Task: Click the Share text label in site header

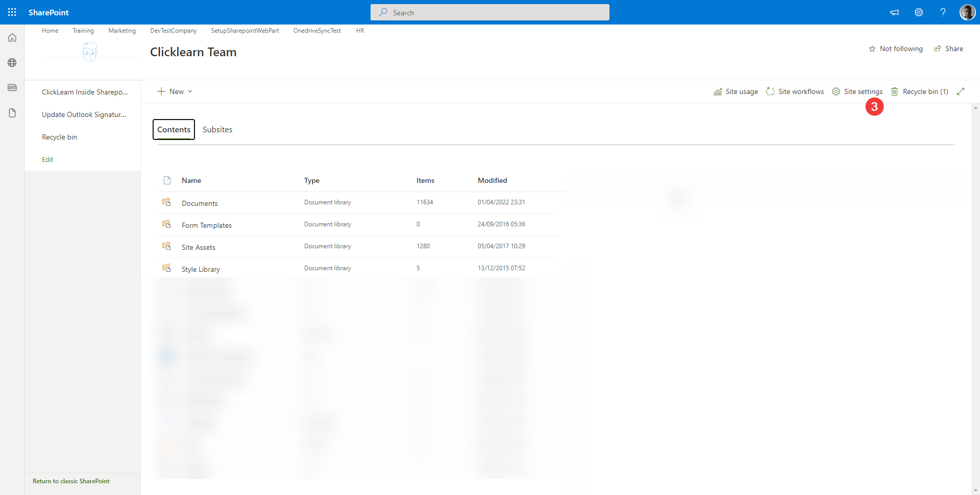Action: coord(954,49)
